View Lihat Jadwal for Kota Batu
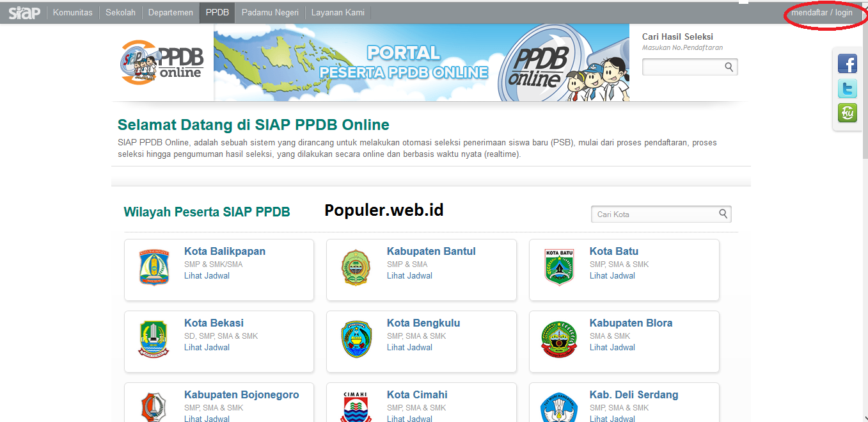The width and height of the screenshot is (868, 422). 612,276
